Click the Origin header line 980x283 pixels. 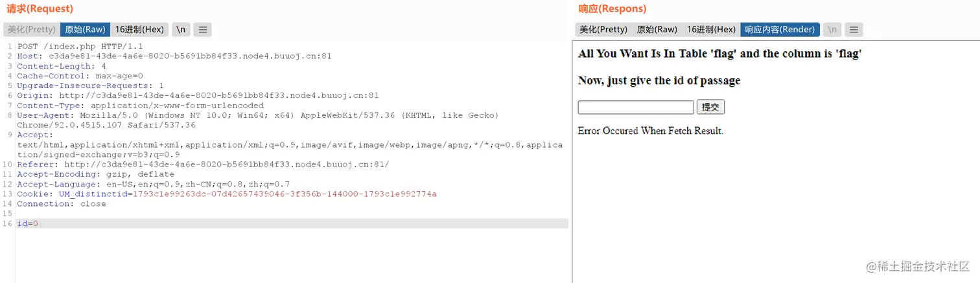tap(198, 95)
